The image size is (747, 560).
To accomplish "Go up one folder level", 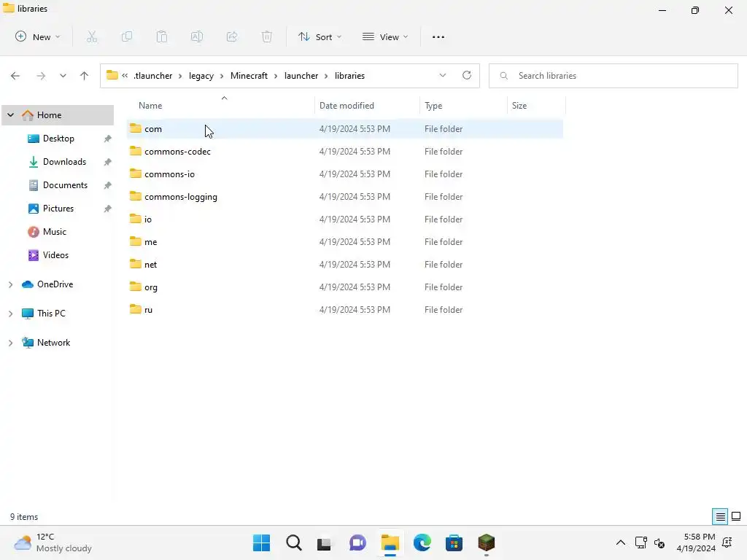I will 85,76.
